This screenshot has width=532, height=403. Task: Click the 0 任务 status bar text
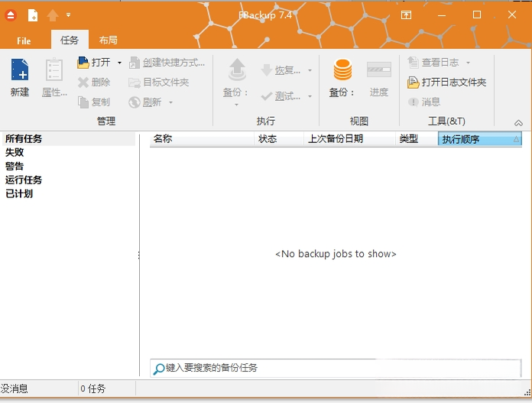[x=93, y=388]
